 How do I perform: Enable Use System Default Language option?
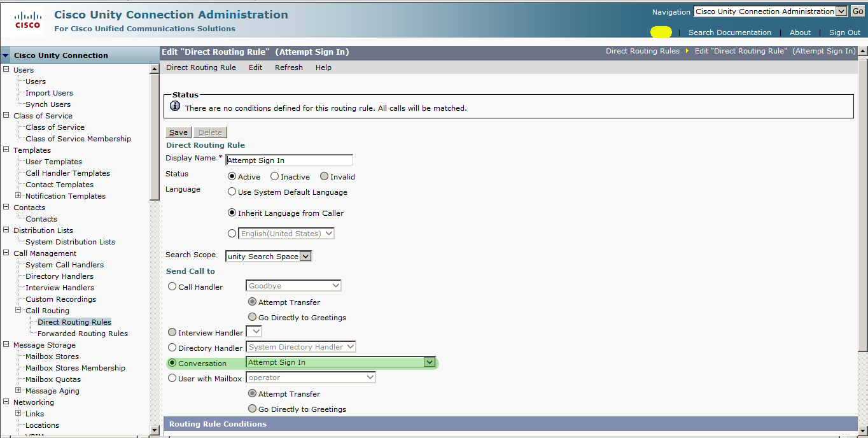pyautogui.click(x=232, y=191)
